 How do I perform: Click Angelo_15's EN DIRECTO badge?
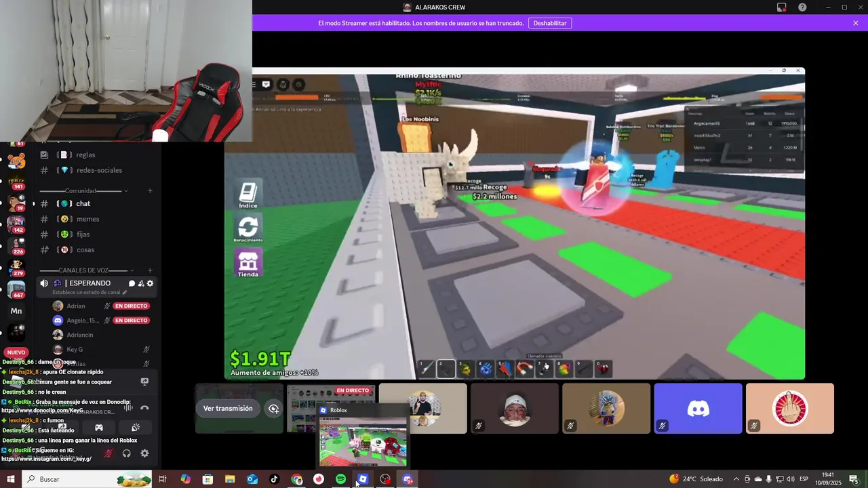pyautogui.click(x=131, y=321)
